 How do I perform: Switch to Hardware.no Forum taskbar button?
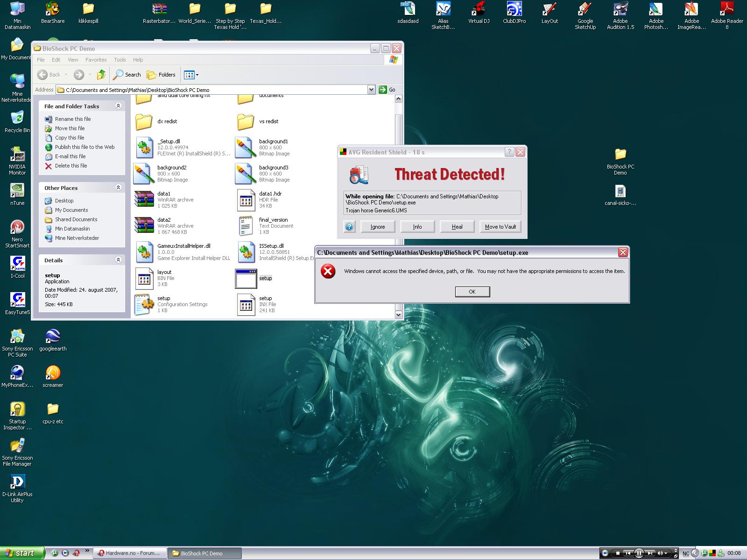(129, 553)
